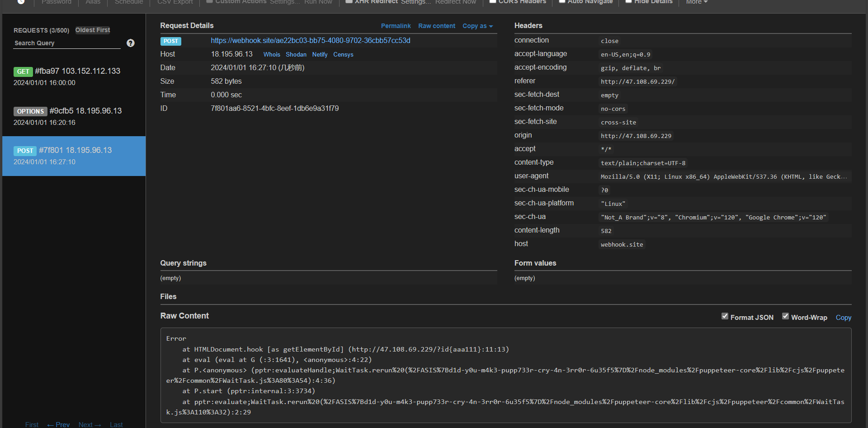Click the Censys lookup link
The image size is (868, 428).
(x=343, y=54)
